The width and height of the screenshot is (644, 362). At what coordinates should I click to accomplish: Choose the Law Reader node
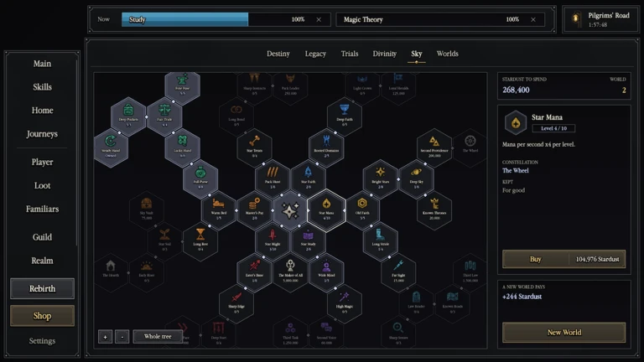click(416, 304)
